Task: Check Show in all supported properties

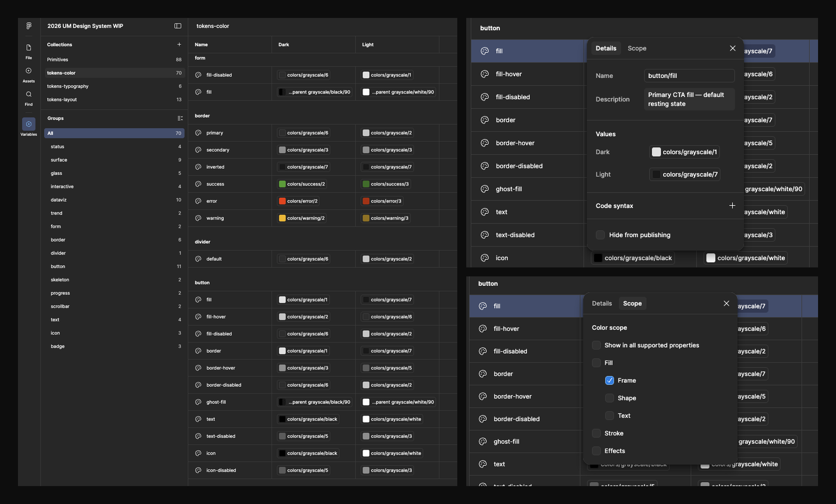Action: [596, 345]
